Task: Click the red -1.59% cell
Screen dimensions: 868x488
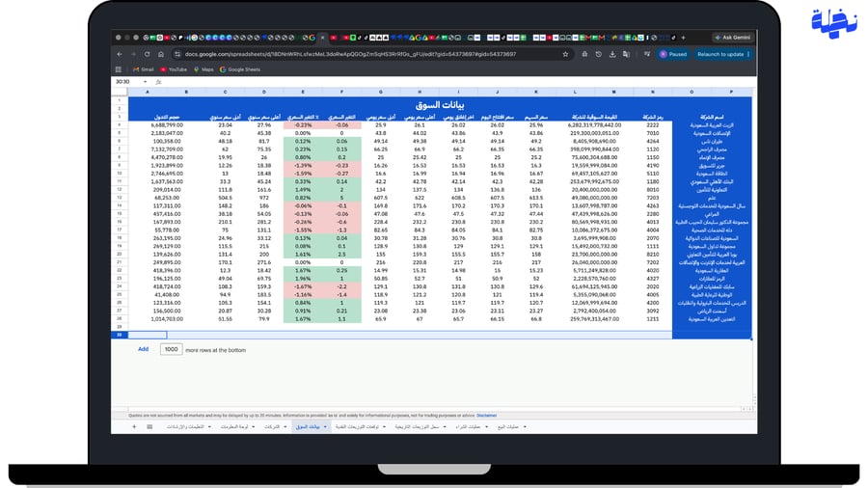Action: click(303, 174)
